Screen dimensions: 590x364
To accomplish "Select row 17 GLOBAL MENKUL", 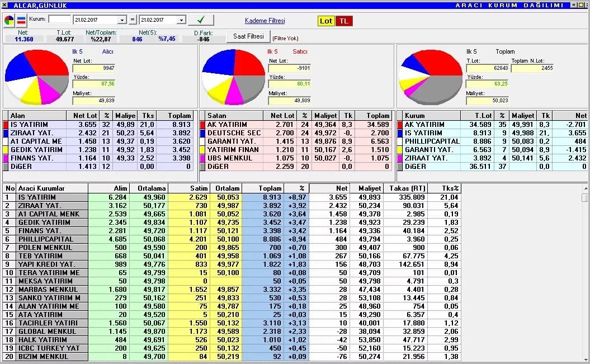I will click(232, 331).
